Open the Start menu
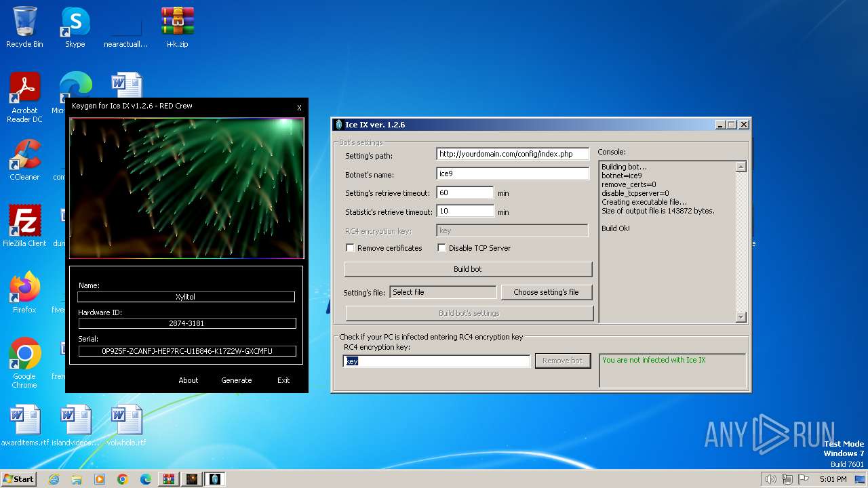The image size is (868, 488). pos(19,479)
